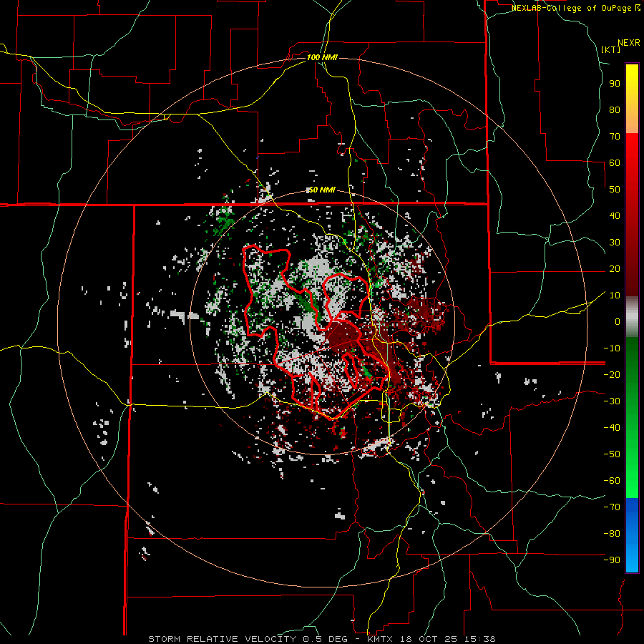Click the "50 NMI" range ring label
This screenshot has width=644, height=644.
coord(322,190)
